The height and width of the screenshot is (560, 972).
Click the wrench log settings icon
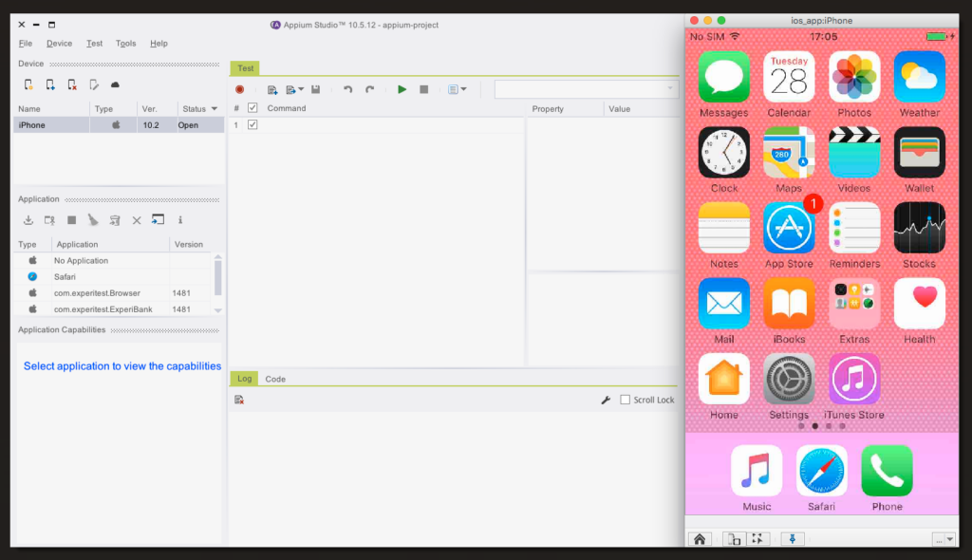click(606, 400)
